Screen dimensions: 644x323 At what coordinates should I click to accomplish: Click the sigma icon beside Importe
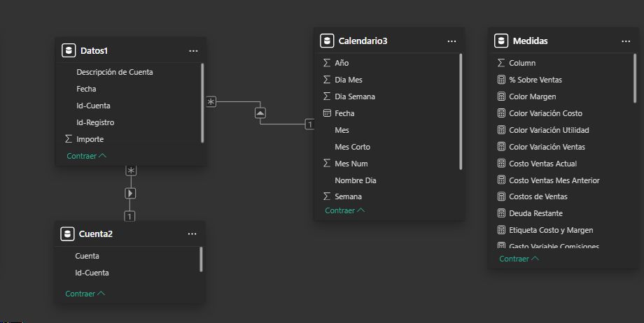coord(69,139)
